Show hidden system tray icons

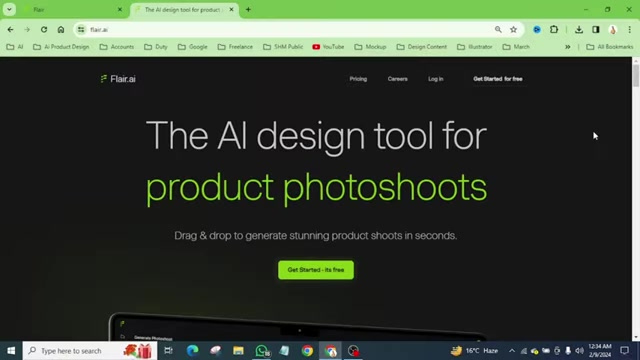512,351
